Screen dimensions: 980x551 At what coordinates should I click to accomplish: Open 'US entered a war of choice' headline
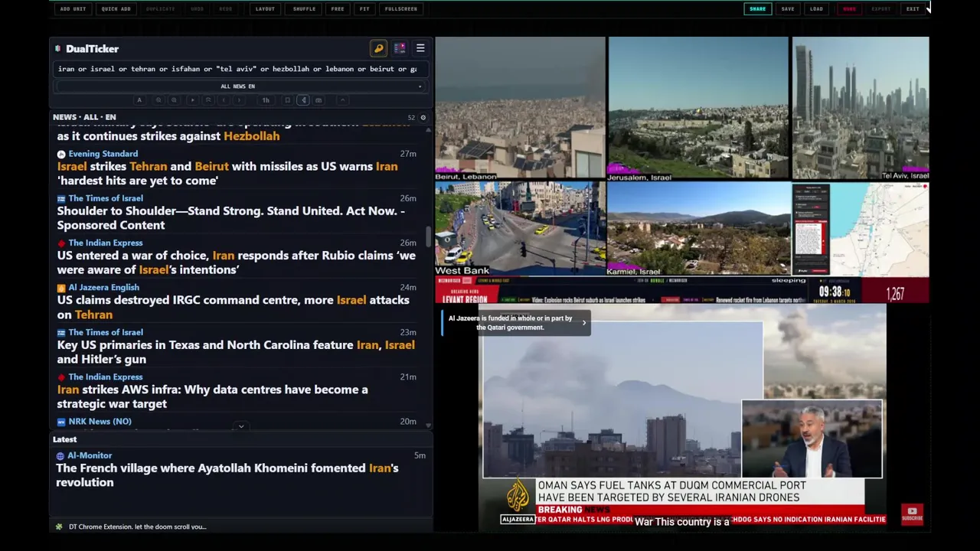237,262
